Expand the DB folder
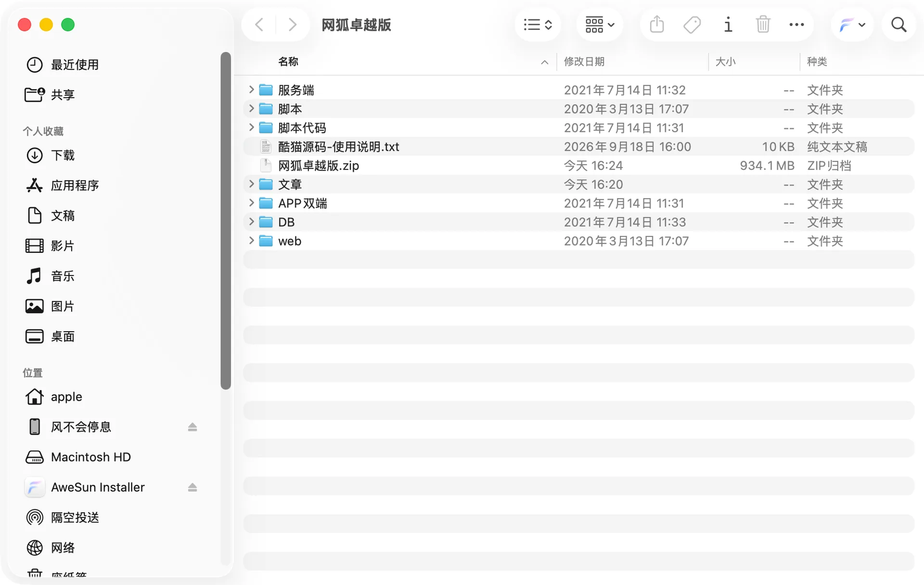This screenshot has height=585, width=924. pos(251,221)
